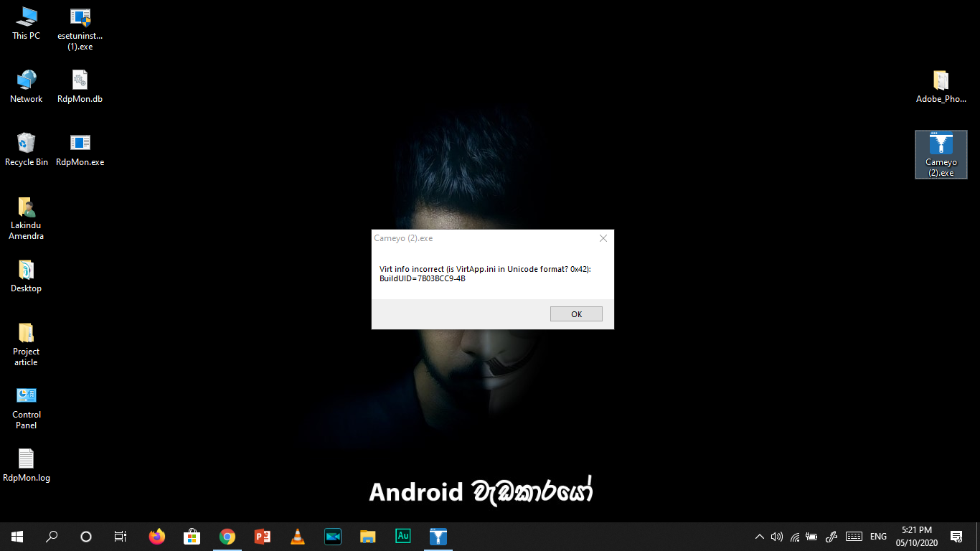Select the Project article folder

tap(27, 345)
